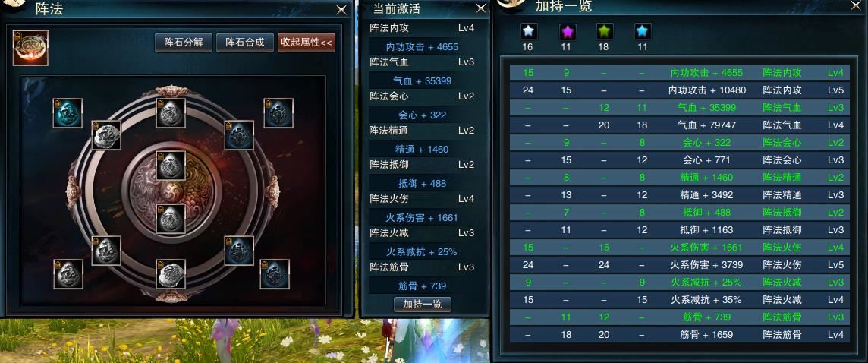Select the 阵法内攻 Lv5 row in the table

coord(680,90)
